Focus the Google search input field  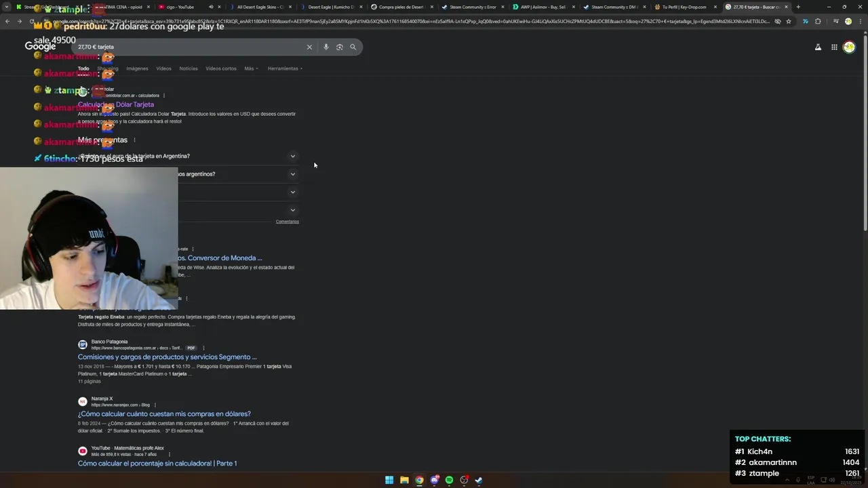(x=190, y=47)
